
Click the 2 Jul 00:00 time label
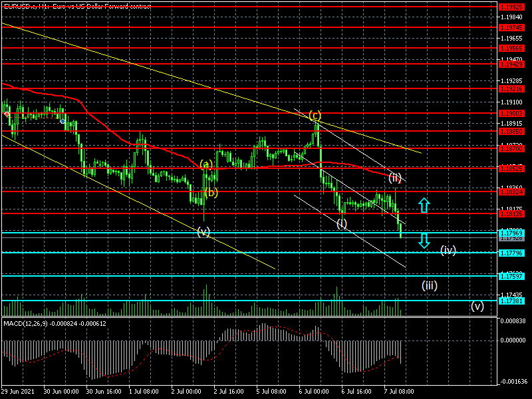(186, 391)
